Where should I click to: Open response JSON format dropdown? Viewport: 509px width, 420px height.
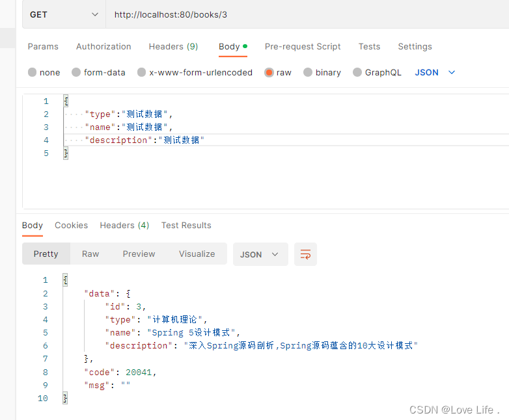[260, 254]
